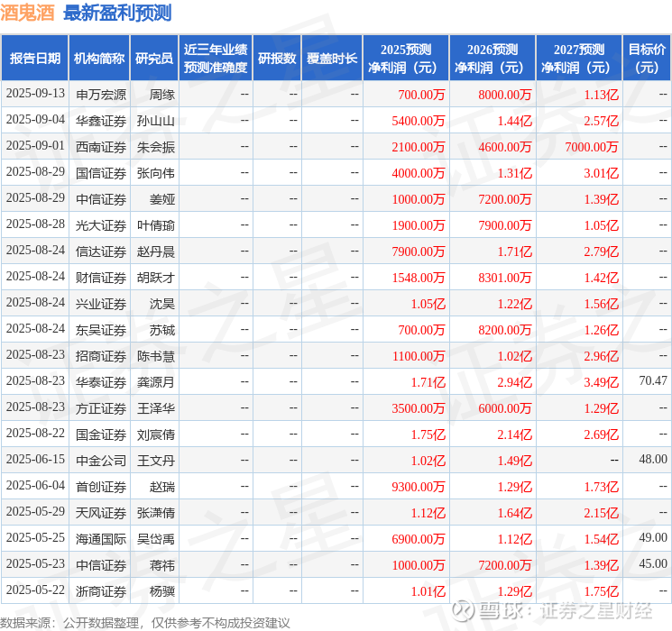Select the 2025预测净利润 column header

click(406, 59)
